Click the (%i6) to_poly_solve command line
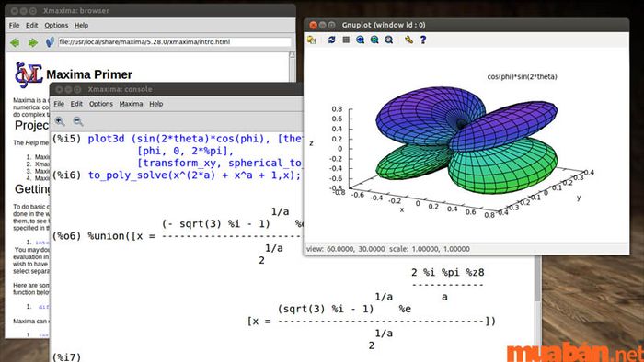Viewport: 644px width, 362px height. 177,175
